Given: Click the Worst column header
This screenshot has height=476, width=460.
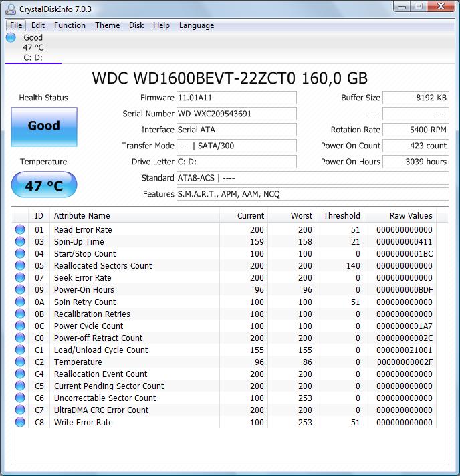Looking at the screenshot, I should coord(292,215).
